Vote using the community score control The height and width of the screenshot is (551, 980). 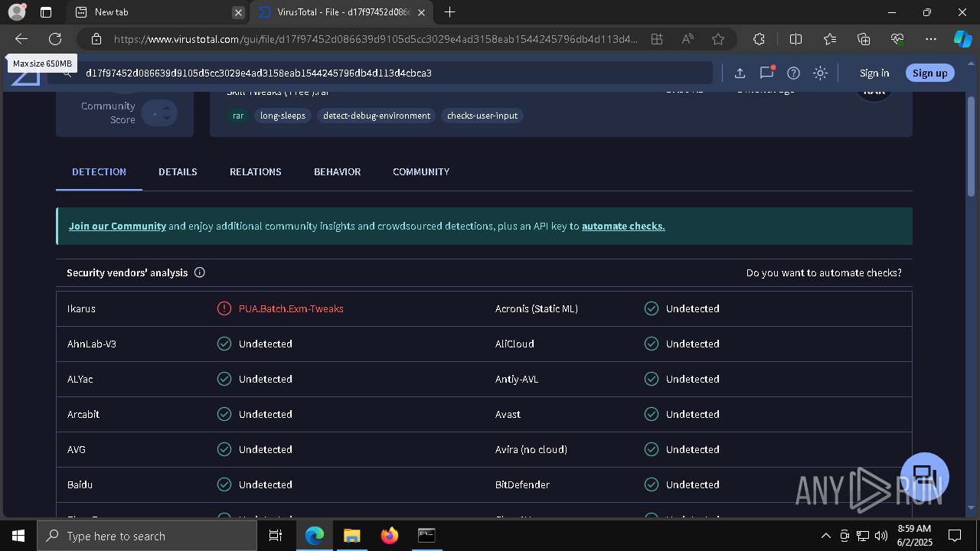159,113
